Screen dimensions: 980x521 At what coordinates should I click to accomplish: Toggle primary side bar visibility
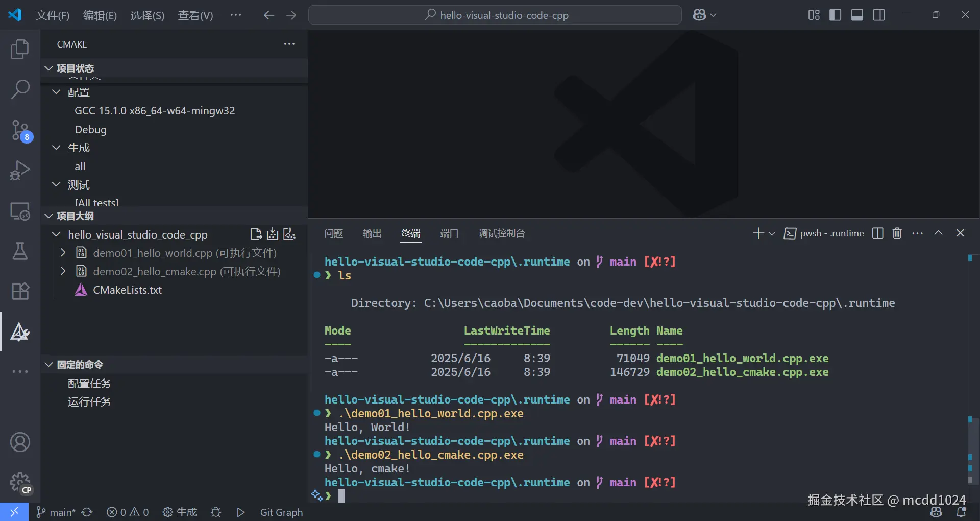[836, 15]
